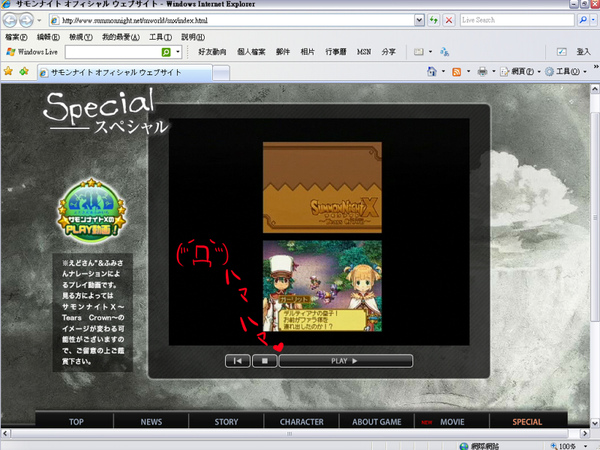The image size is (600, 450).
Task: Expand the Home button dropdown arrow
Action: [x=443, y=71]
